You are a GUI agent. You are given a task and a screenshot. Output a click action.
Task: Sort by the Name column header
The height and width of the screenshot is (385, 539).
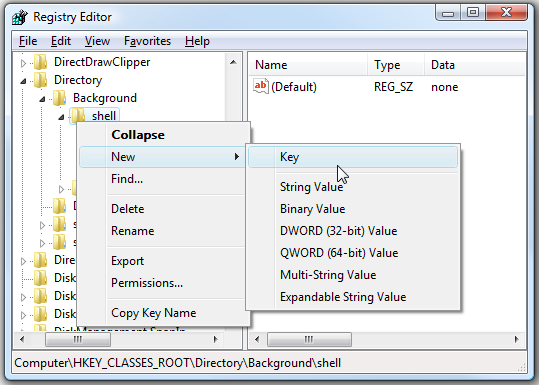pos(308,65)
